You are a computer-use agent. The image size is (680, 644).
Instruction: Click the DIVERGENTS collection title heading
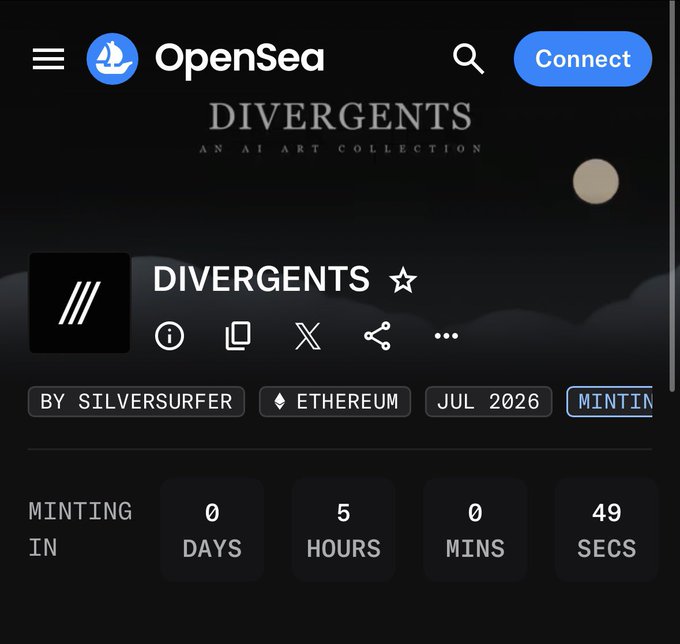pos(262,279)
